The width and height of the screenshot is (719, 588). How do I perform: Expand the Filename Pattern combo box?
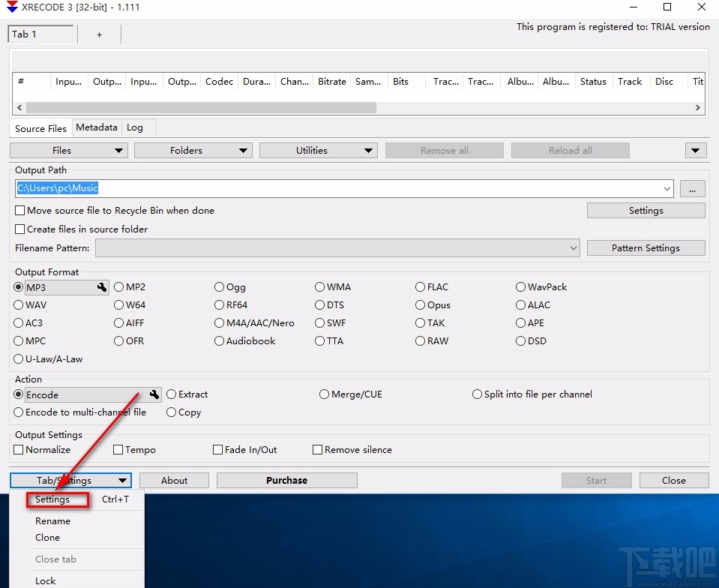point(574,248)
